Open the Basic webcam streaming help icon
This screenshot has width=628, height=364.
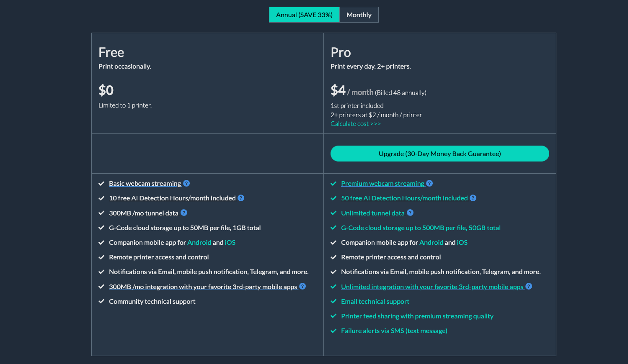pyautogui.click(x=186, y=183)
